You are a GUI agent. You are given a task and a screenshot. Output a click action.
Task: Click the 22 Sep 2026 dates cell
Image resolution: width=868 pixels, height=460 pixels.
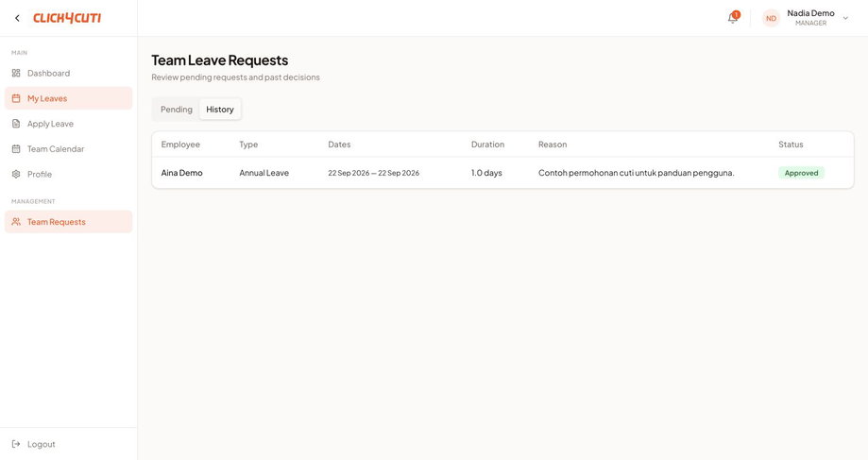coord(374,173)
